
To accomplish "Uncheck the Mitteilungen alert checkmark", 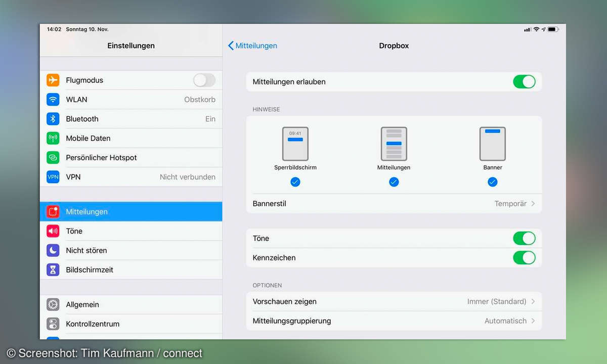I will pos(394,182).
